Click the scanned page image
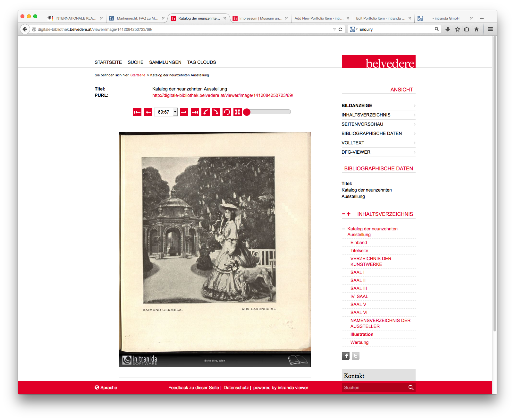The width and height of the screenshot is (515, 420). pos(215,249)
